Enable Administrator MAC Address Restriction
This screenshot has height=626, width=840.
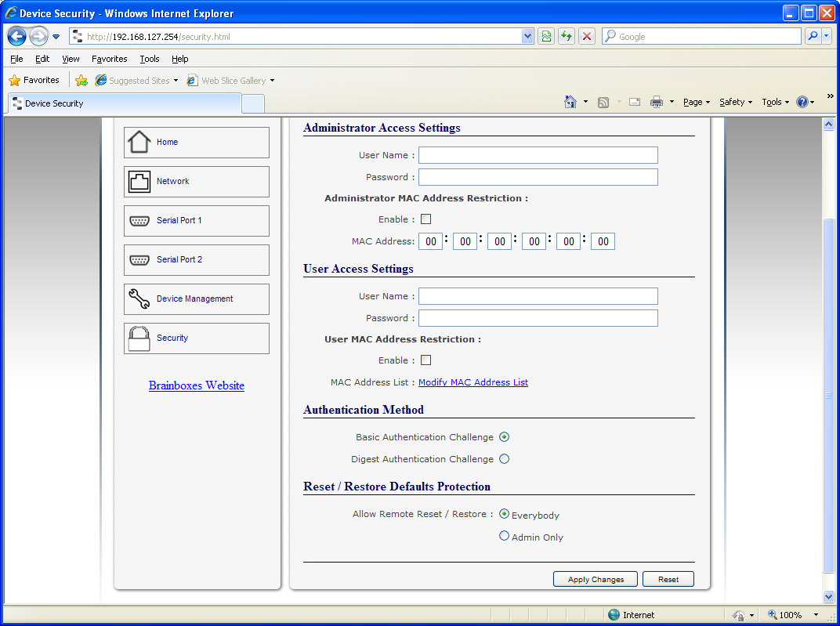425,219
